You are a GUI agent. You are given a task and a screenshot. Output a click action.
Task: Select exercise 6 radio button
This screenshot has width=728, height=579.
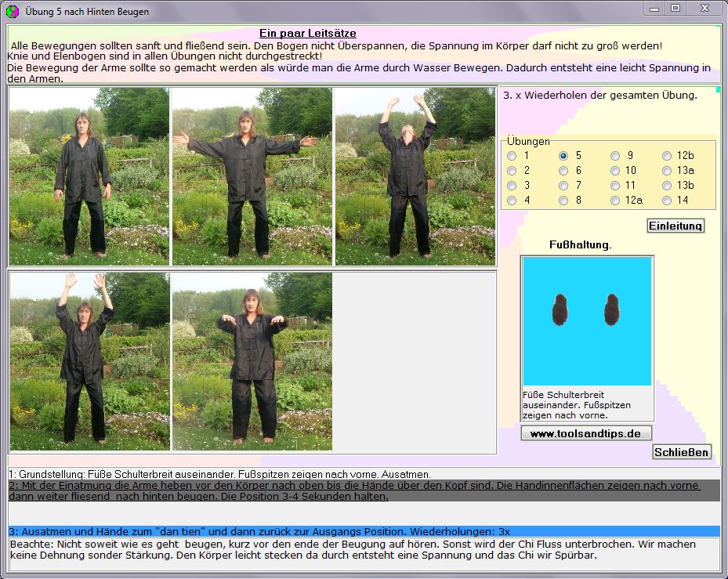[x=563, y=171]
